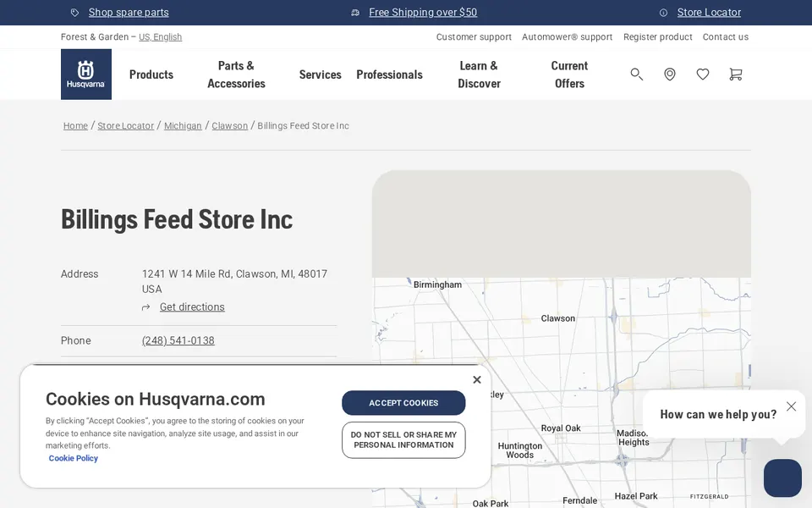The image size is (812, 508).
Task: Click the Clawson label on the map
Action: click(557, 318)
